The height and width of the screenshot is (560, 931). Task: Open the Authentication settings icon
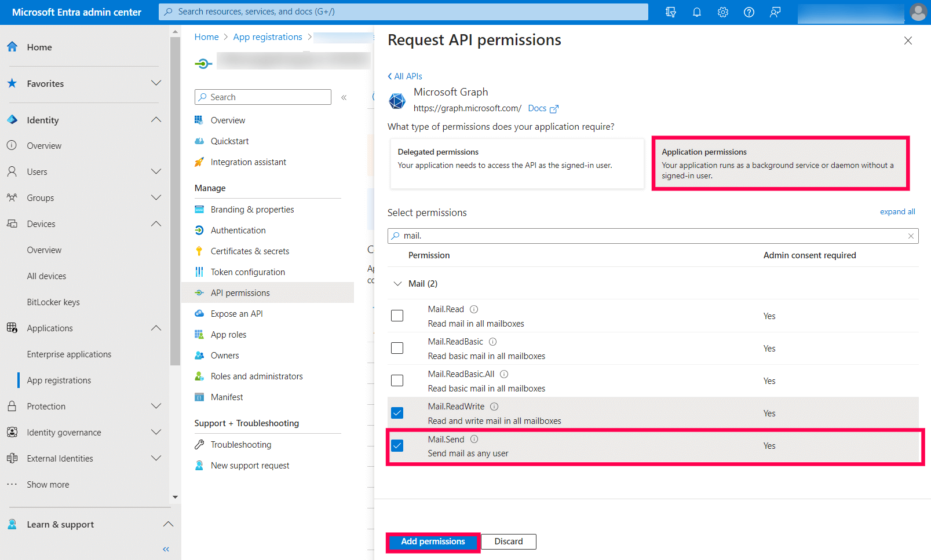click(199, 230)
